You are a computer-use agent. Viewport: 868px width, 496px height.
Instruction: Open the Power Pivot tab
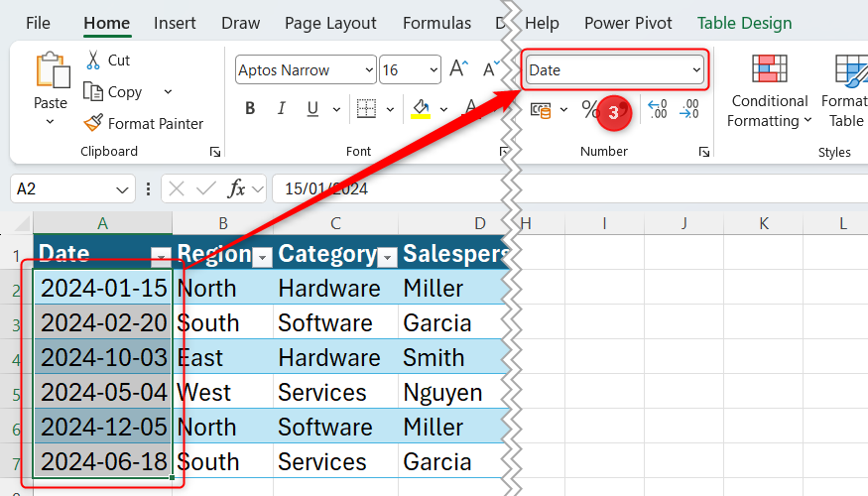[x=628, y=23]
